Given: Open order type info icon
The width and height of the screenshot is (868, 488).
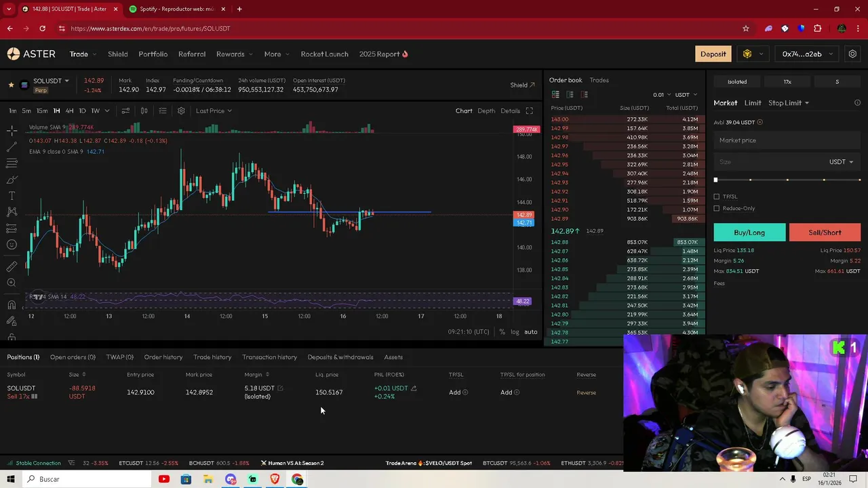Looking at the screenshot, I should click(857, 103).
